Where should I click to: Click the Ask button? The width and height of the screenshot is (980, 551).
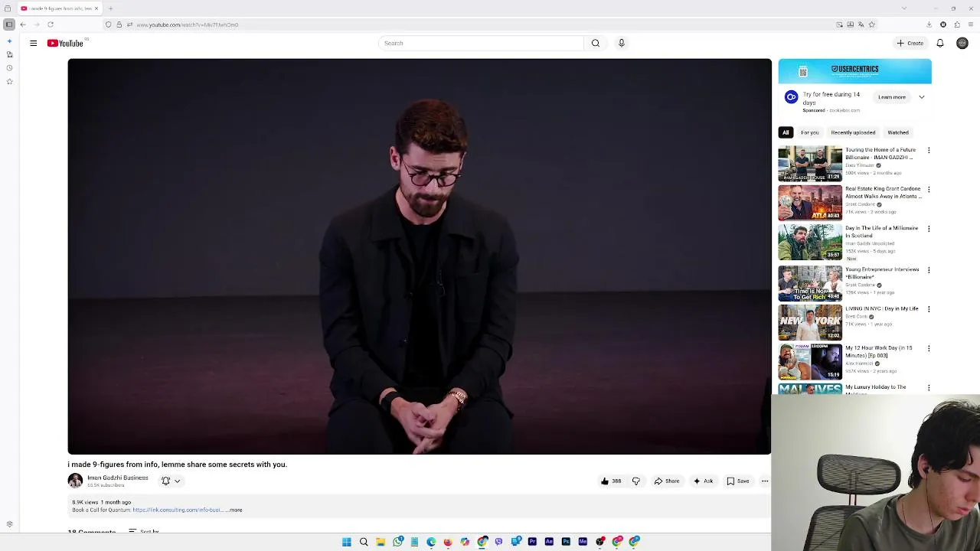703,481
